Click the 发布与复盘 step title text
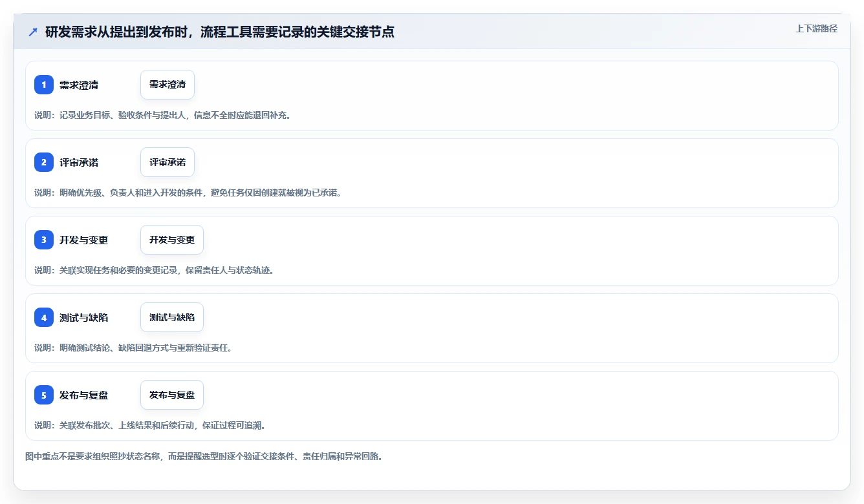Image resolution: width=864 pixels, height=504 pixels. pyautogui.click(x=83, y=395)
